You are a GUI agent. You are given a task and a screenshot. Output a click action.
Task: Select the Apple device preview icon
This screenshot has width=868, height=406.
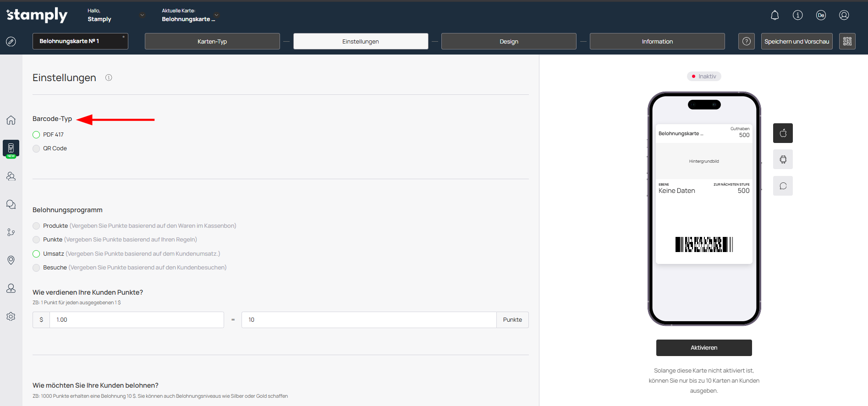point(783,133)
